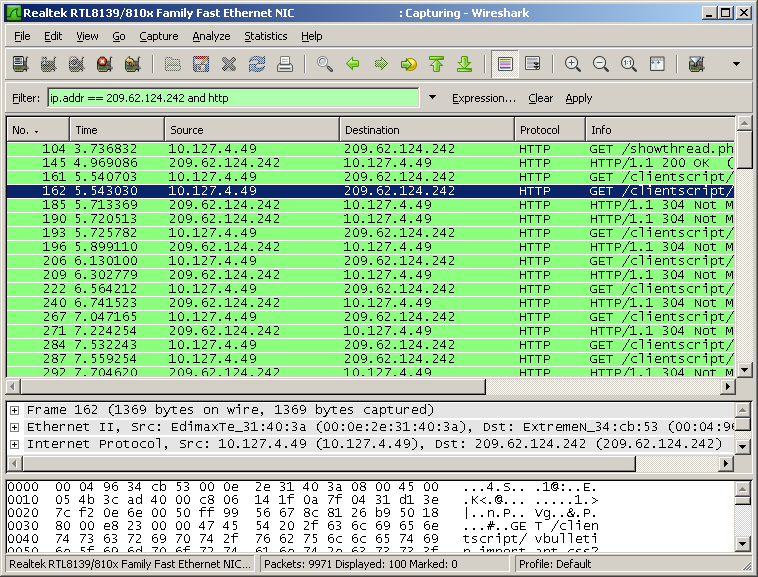This screenshot has height=577, width=758.
Task: Find a packet magnifier icon
Action: (x=324, y=64)
